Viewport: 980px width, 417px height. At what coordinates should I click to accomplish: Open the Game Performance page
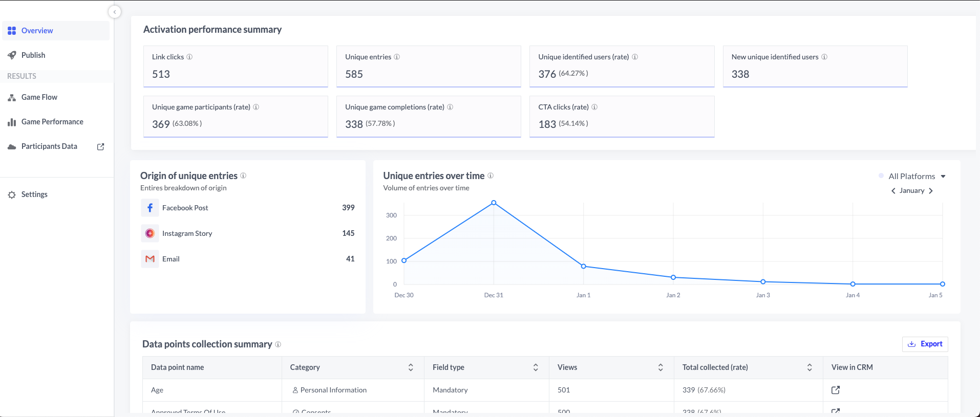coord(52,122)
